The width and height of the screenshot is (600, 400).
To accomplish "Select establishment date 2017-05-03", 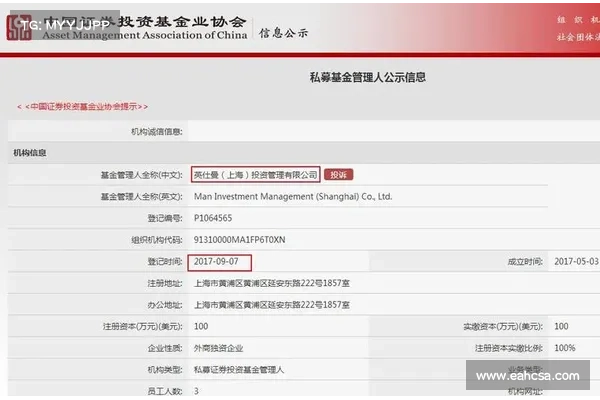I will (576, 261).
